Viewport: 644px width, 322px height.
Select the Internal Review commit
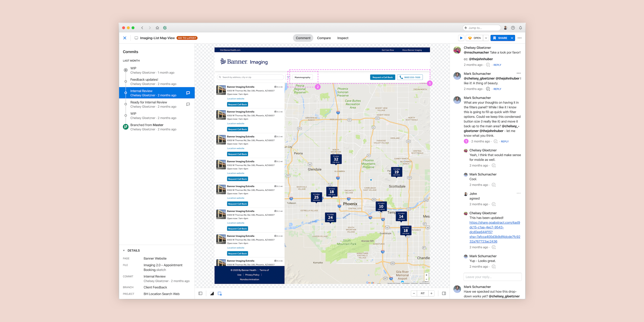tap(157, 93)
